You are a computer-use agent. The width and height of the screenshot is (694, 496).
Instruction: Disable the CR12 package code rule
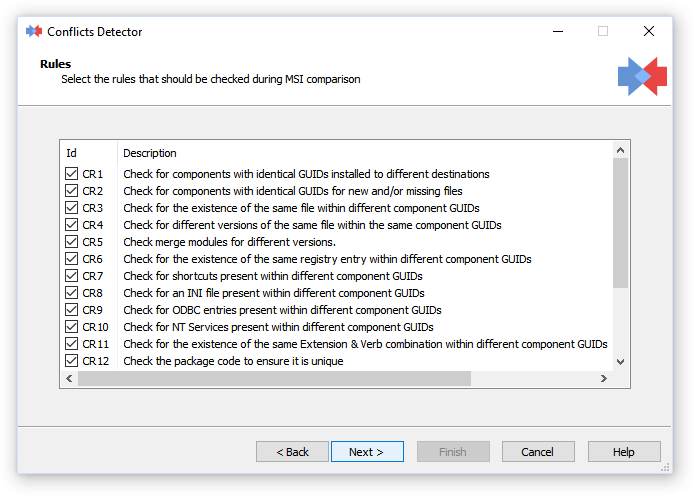tap(71, 361)
